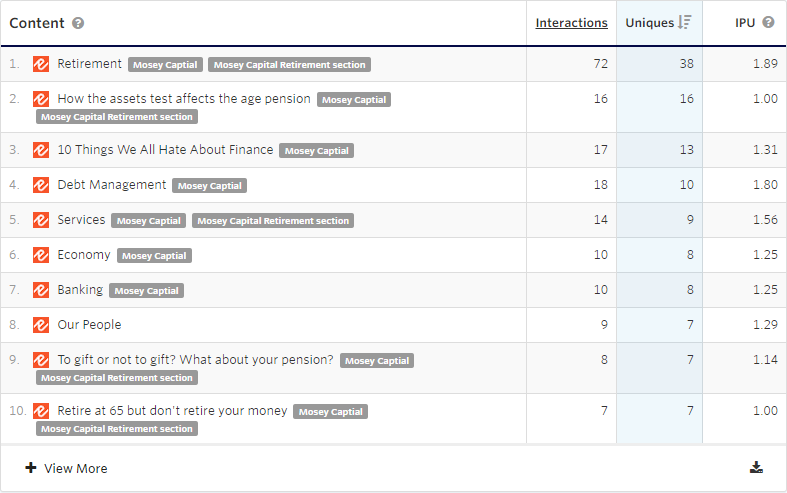Open the Retirement content title
The height and width of the screenshot is (493, 787).
89,64
